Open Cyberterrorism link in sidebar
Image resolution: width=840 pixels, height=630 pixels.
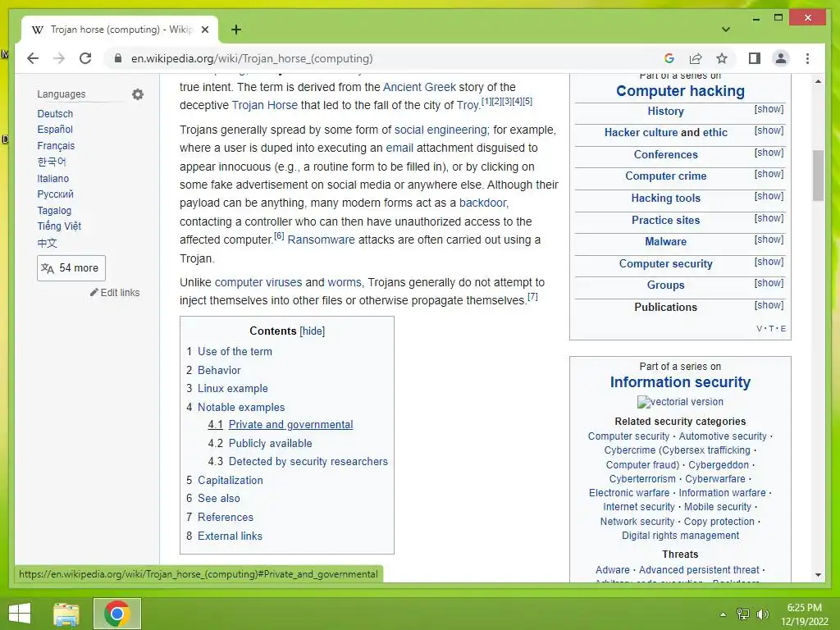click(642, 479)
